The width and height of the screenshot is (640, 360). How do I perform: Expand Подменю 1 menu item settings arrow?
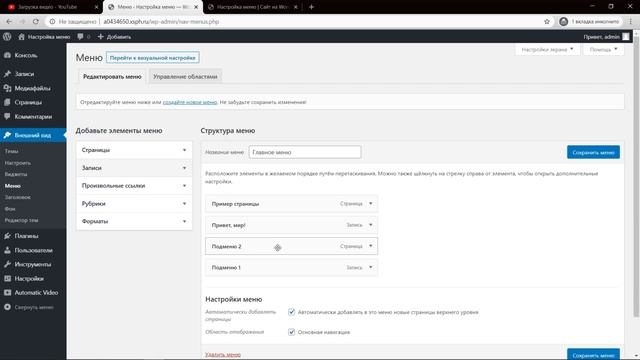(x=371, y=267)
